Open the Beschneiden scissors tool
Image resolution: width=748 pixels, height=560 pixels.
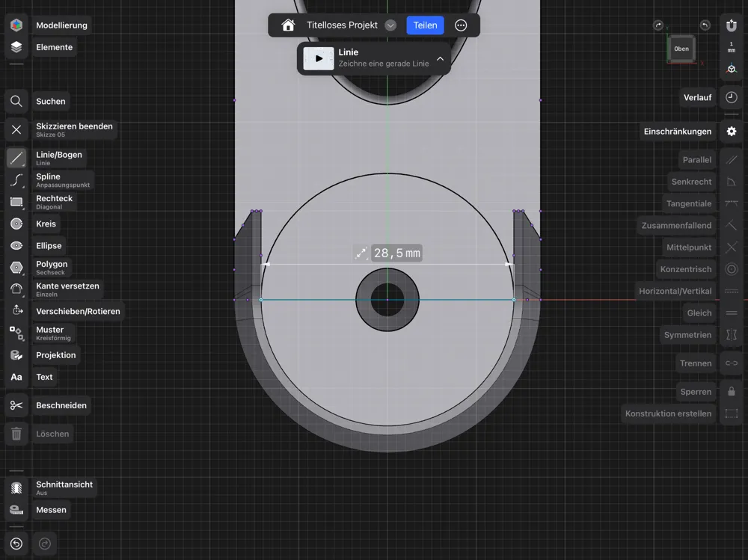click(x=16, y=405)
